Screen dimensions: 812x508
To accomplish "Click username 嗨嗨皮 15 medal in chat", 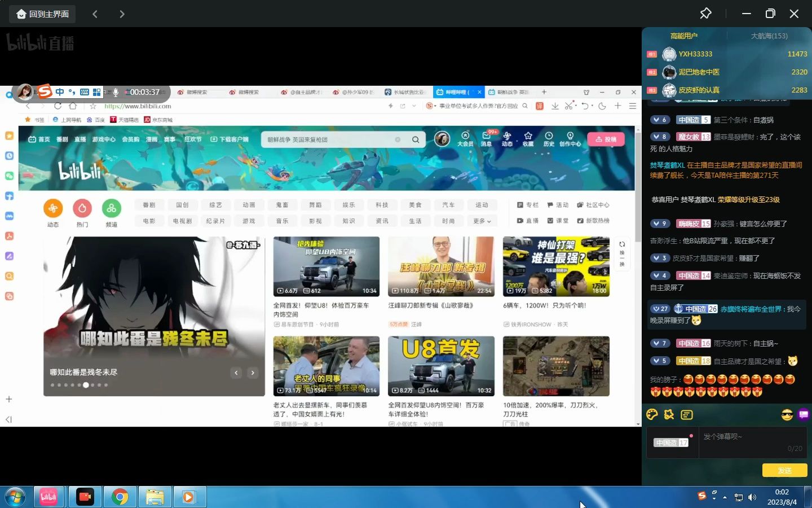I will [693, 224].
